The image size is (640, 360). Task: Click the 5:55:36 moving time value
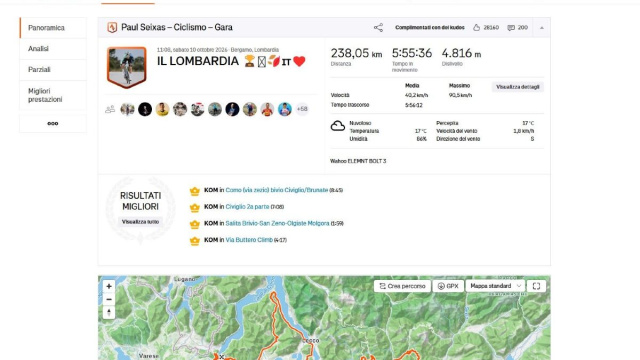(412, 53)
